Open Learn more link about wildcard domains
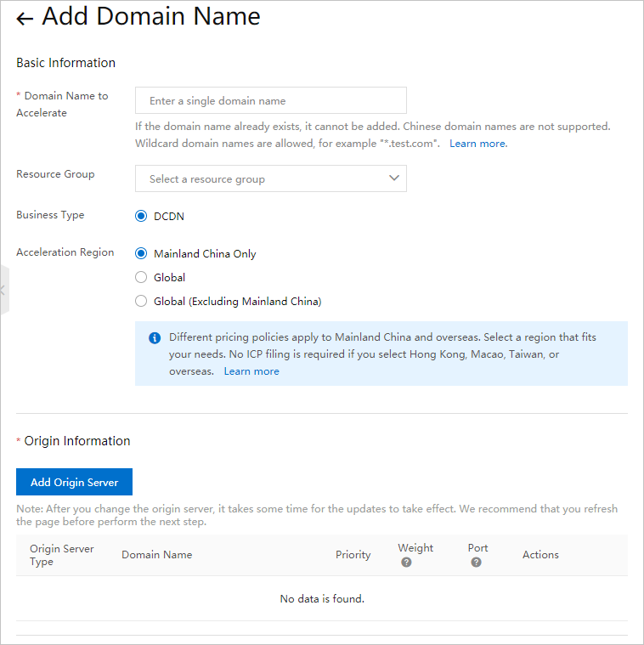644x645 pixels. tap(477, 144)
